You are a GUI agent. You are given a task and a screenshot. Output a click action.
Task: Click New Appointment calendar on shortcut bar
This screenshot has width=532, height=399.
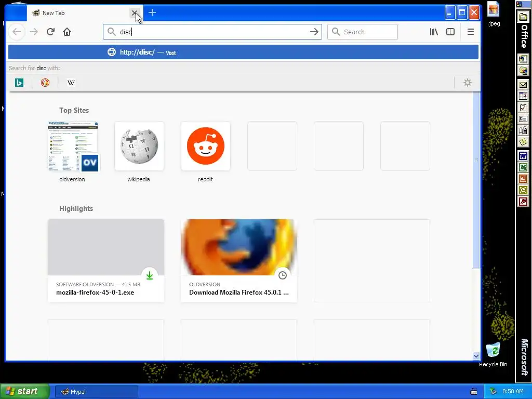pos(523,96)
